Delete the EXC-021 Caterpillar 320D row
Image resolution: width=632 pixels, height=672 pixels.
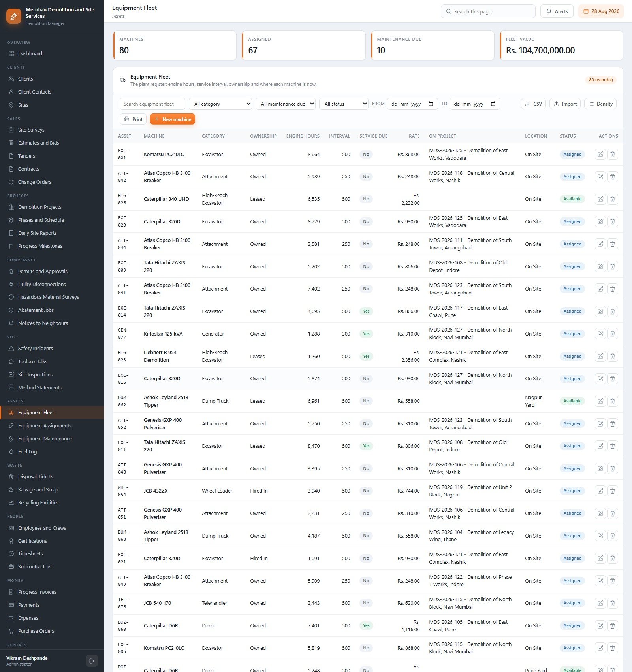click(x=612, y=558)
